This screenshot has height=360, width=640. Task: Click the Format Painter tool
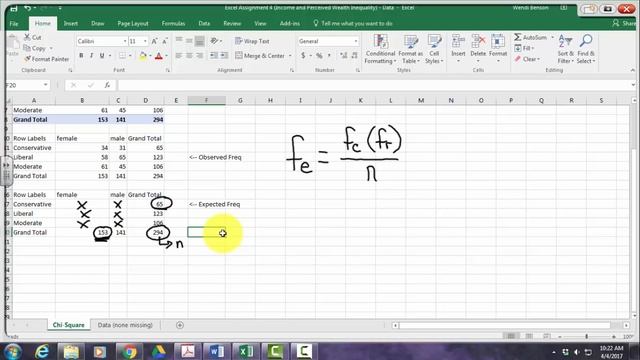(x=46, y=59)
